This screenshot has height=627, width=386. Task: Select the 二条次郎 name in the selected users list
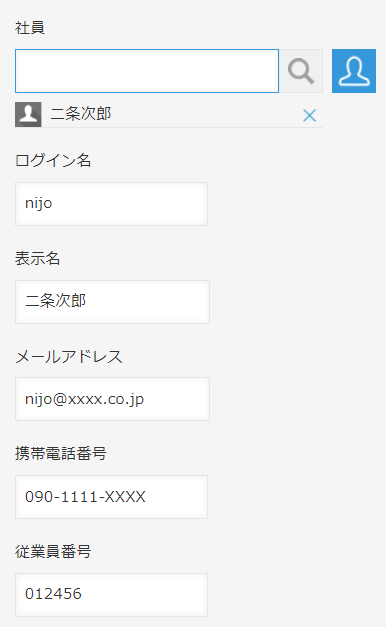[81, 114]
